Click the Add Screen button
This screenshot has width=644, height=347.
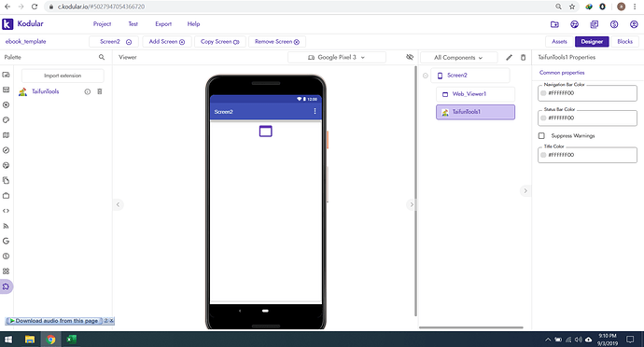167,42
